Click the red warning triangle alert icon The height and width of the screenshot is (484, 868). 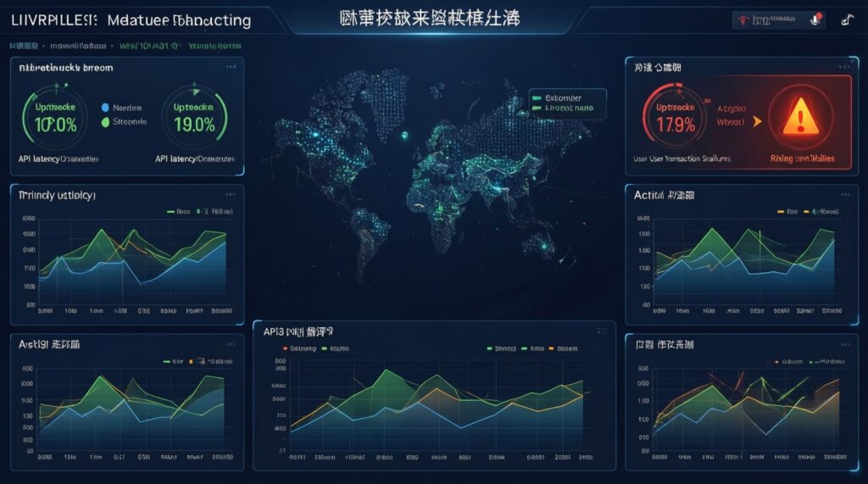(x=801, y=121)
